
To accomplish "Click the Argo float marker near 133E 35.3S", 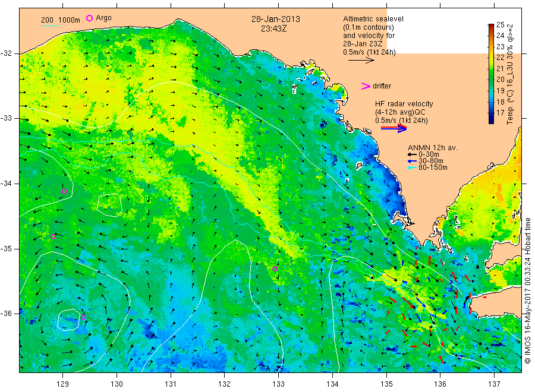I will pos(275,268).
